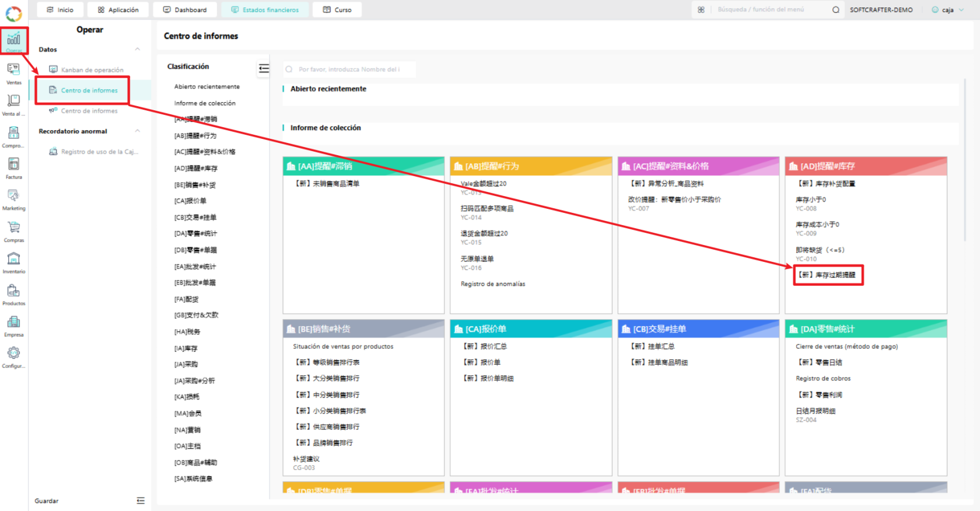Open the app grid icon near search

(701, 10)
